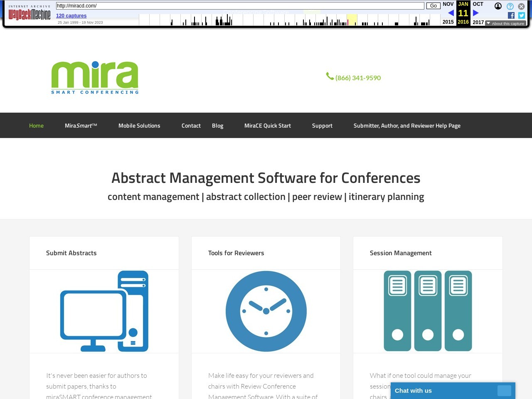This screenshot has width=532, height=399.
Task: Share capture via Twitter icon
Action: [522, 15]
